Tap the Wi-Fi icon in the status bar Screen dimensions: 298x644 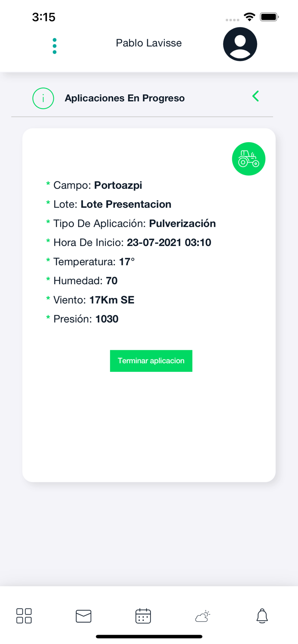pos(250,17)
